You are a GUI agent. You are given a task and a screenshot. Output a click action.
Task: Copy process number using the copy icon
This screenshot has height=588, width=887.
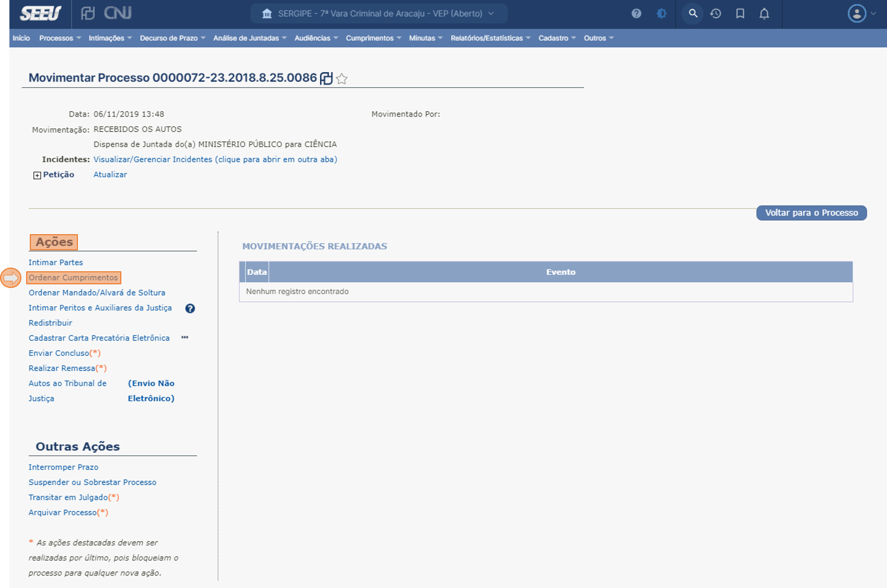pos(326,78)
